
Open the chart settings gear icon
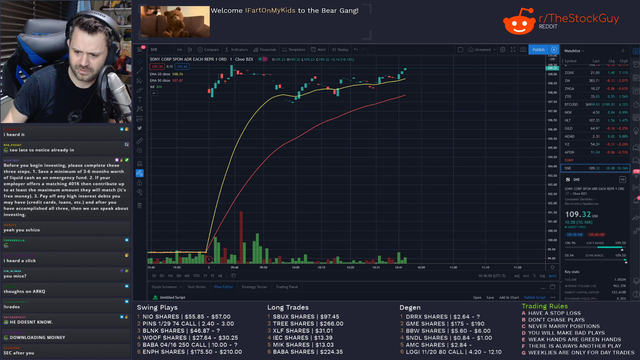503,49
